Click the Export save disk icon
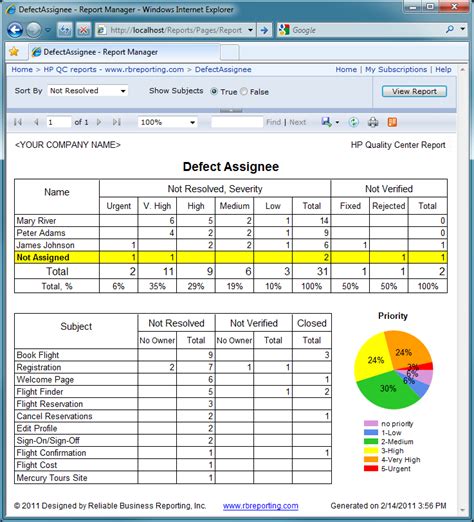The image size is (474, 522). point(326,122)
